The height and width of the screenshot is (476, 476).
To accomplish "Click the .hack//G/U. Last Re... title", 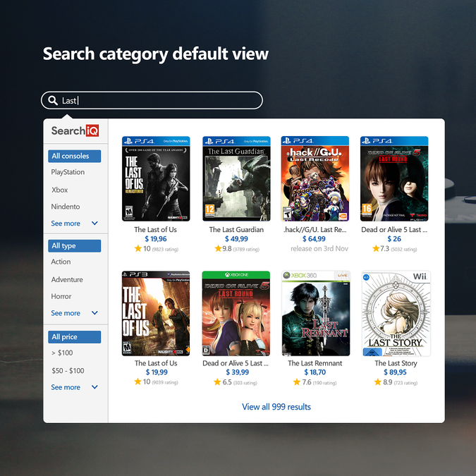I will point(315,229).
